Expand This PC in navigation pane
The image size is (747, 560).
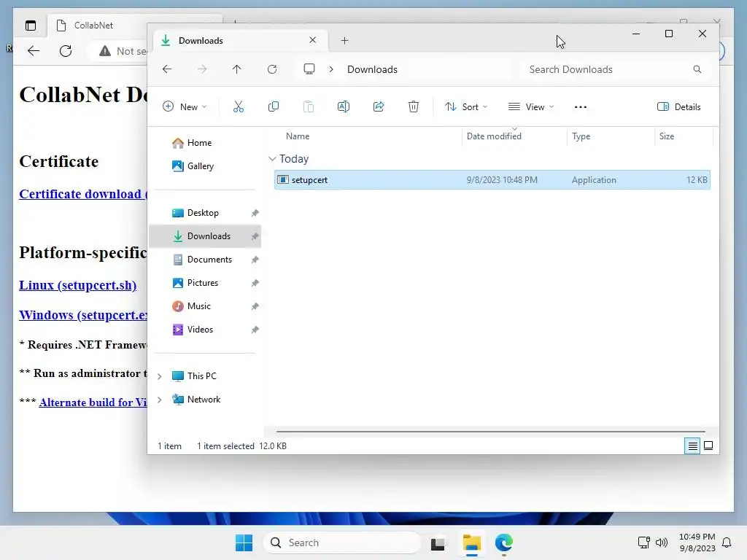160,376
